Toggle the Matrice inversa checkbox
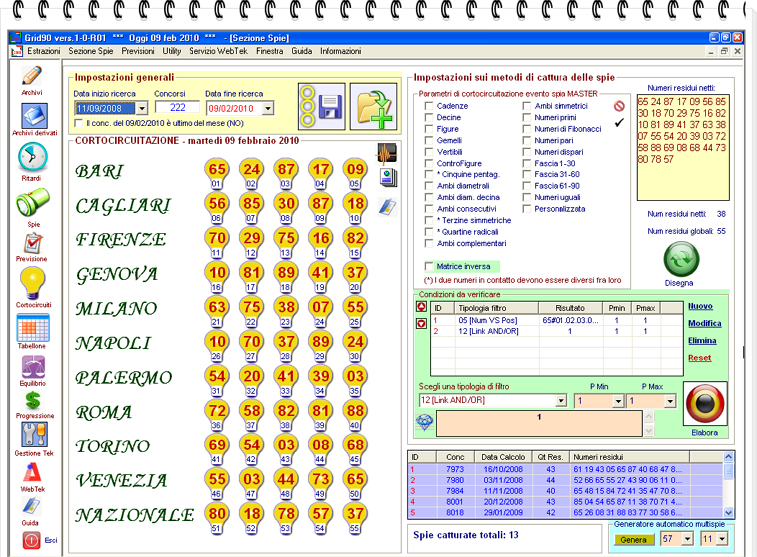757x557 pixels. pyautogui.click(x=428, y=267)
